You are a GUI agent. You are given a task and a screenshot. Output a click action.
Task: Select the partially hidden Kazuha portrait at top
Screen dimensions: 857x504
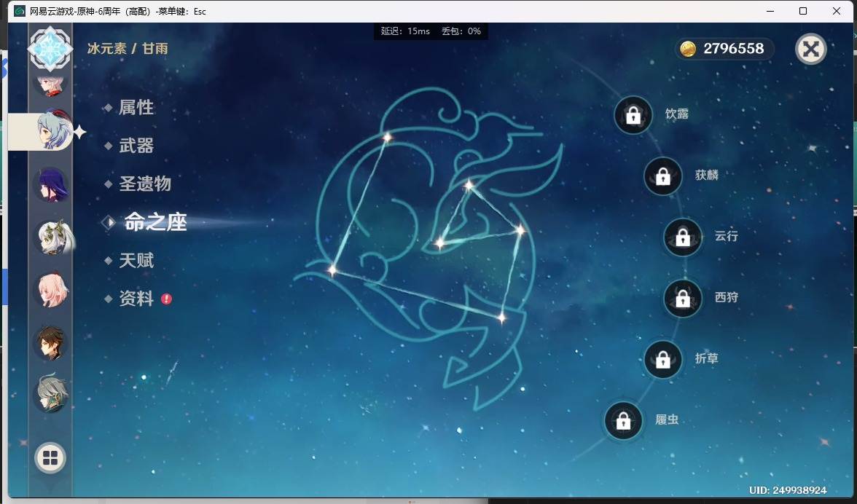coord(51,84)
